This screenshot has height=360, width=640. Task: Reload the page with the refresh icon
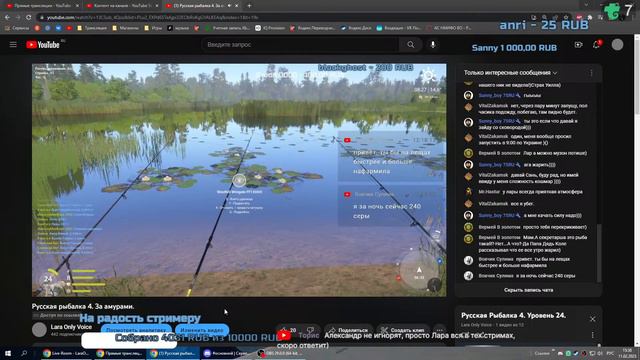click(28, 17)
